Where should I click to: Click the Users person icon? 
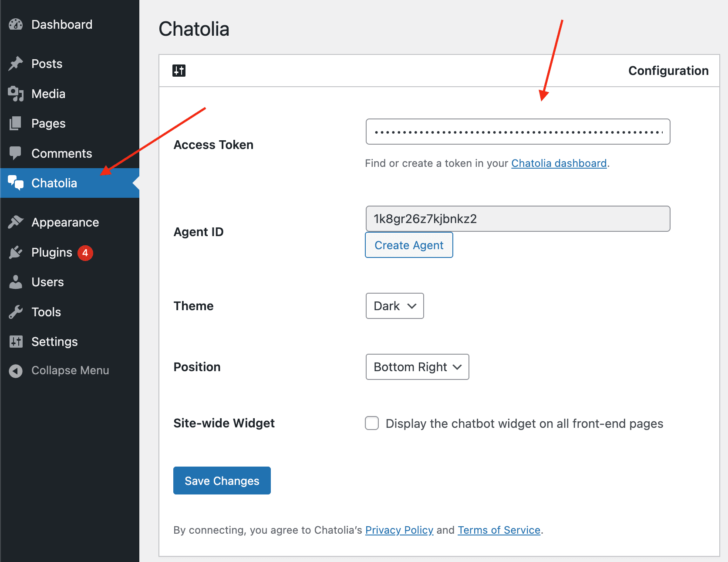click(16, 282)
